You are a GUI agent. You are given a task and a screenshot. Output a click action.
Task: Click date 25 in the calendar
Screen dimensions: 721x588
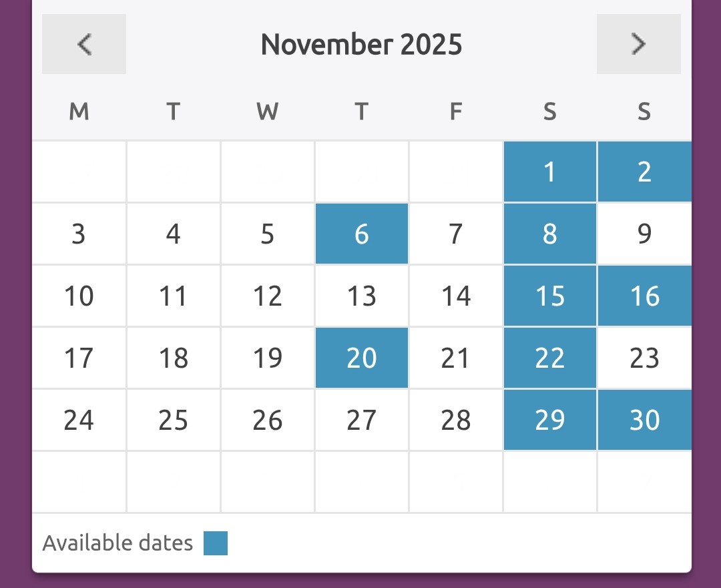tap(174, 420)
